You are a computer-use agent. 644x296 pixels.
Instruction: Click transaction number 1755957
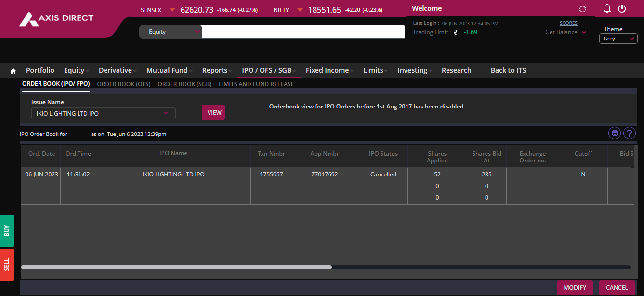click(x=272, y=175)
